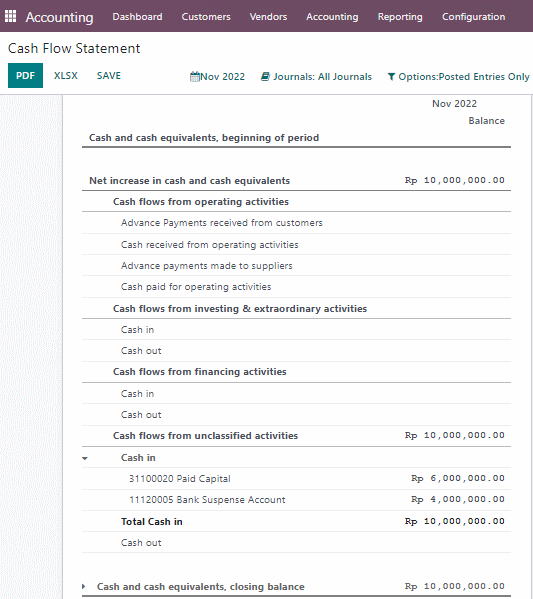
Task: Click the journals book icon
Action: (265, 77)
